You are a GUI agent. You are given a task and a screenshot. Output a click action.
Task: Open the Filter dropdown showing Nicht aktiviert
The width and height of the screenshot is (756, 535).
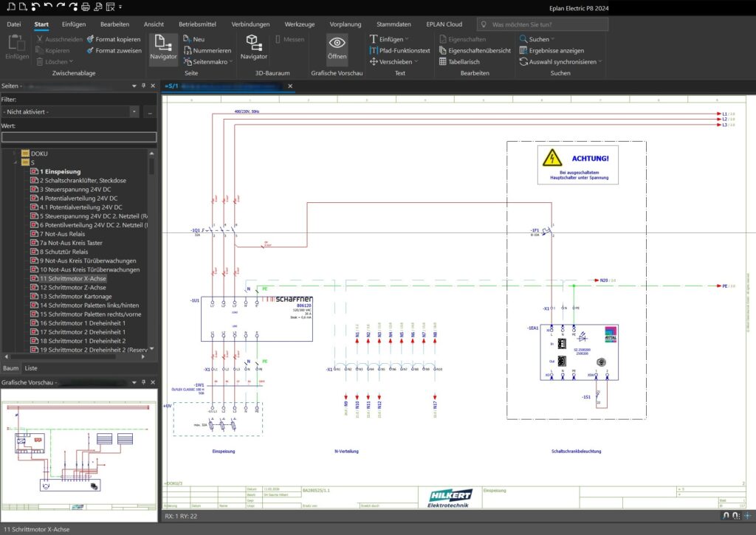(x=134, y=111)
